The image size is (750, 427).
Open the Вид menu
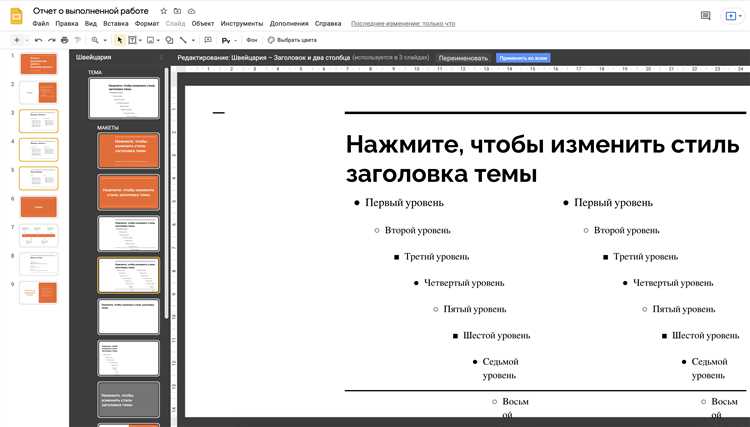(90, 23)
